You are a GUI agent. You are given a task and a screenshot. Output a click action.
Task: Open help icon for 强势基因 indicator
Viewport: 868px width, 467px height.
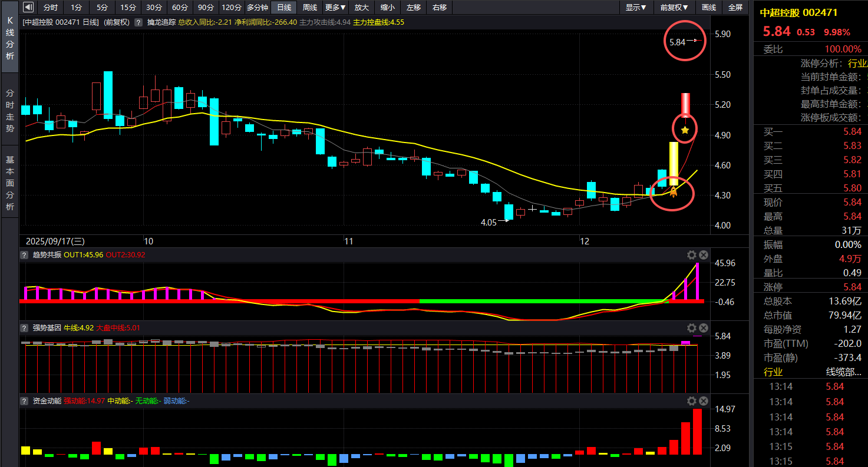(x=24, y=328)
